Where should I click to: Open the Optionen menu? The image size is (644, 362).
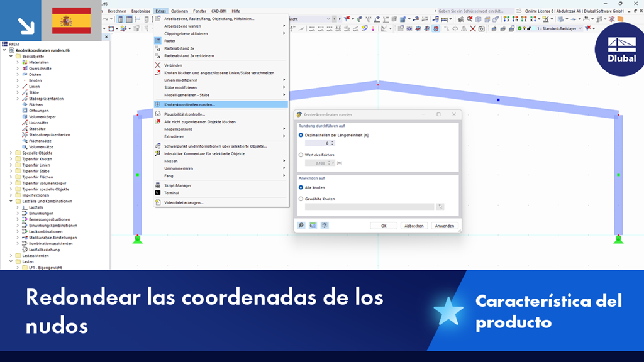[179, 11]
